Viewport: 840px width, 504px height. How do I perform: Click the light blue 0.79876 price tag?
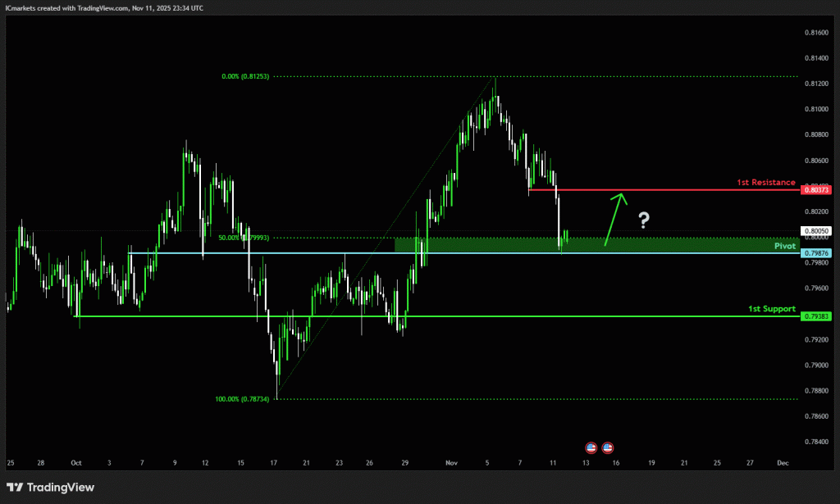pos(817,253)
